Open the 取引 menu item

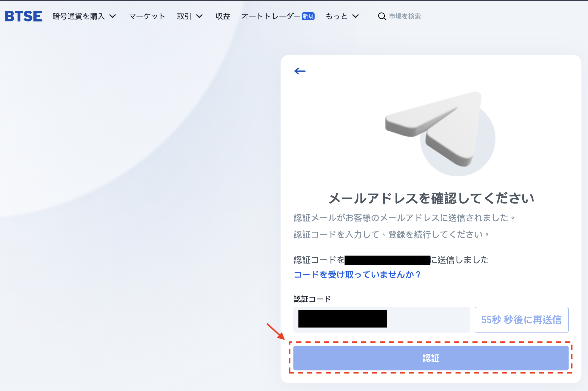pos(184,16)
